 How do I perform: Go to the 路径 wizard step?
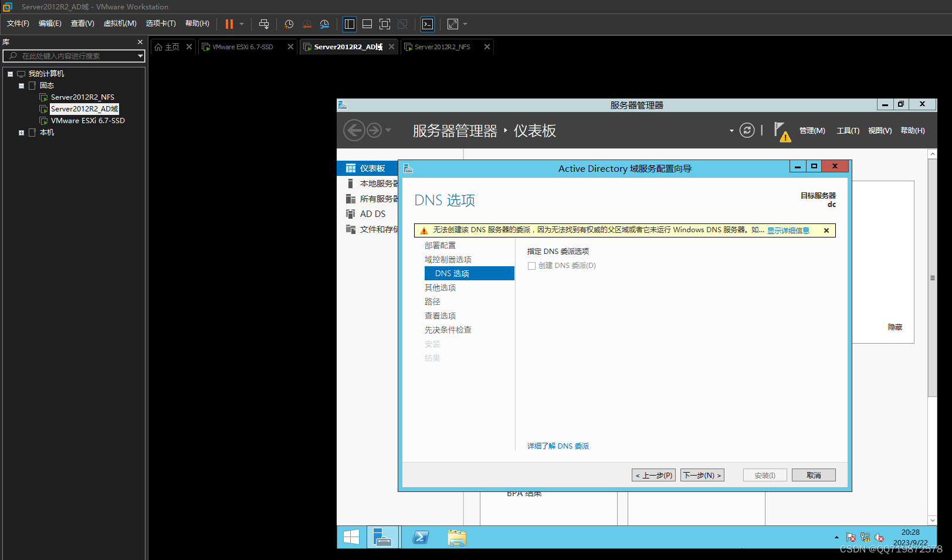click(432, 302)
